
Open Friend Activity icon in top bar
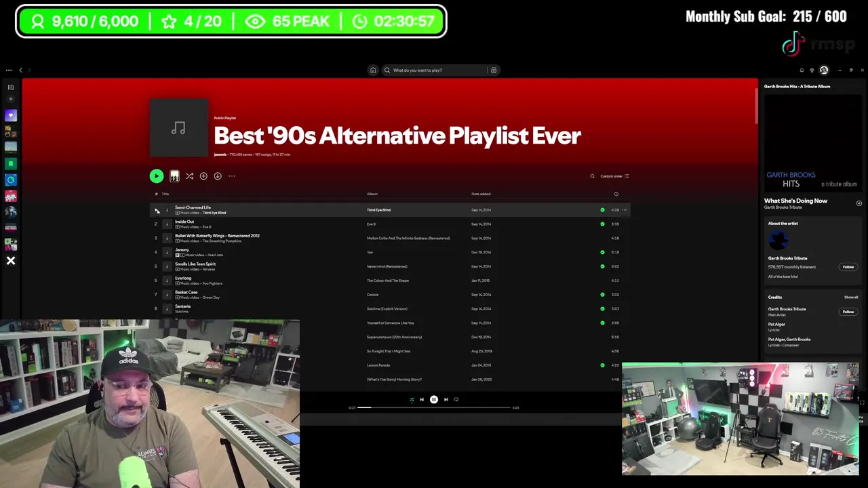coord(812,70)
